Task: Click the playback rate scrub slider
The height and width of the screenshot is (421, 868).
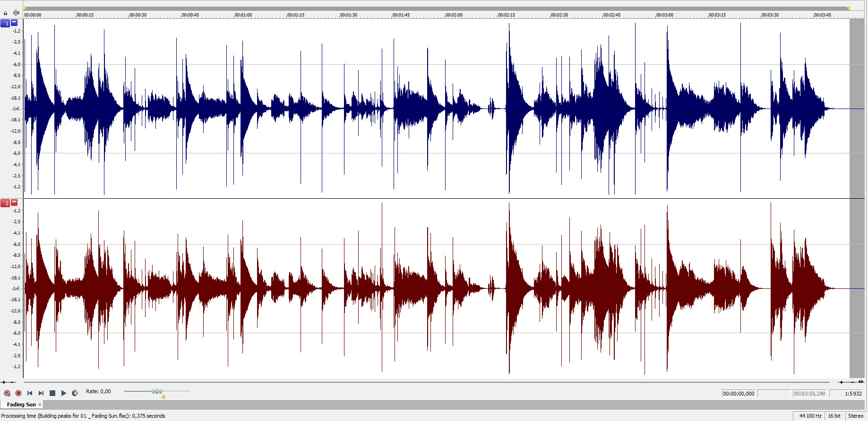Action: point(157,391)
